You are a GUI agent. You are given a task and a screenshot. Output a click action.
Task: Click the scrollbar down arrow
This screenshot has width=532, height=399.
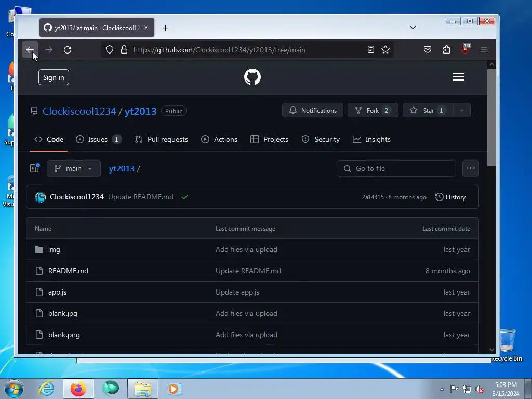491,350
